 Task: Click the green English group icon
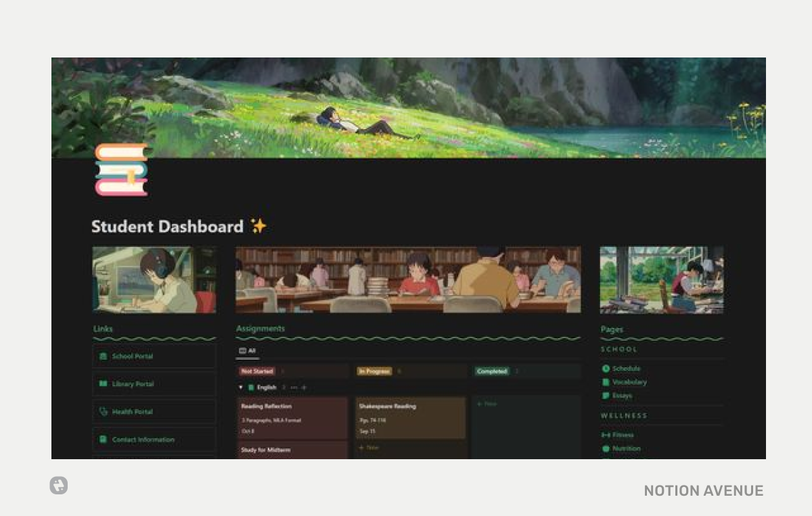pos(251,388)
